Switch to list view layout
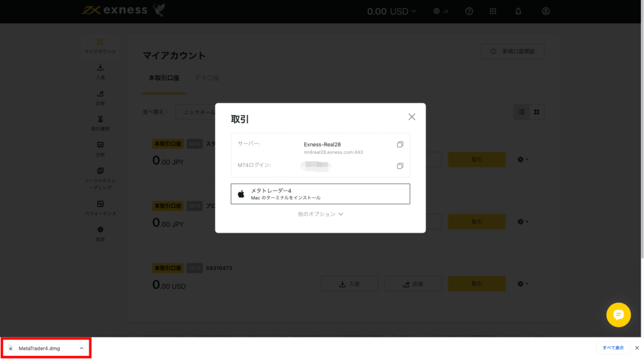This screenshot has width=644, height=359. click(x=521, y=112)
